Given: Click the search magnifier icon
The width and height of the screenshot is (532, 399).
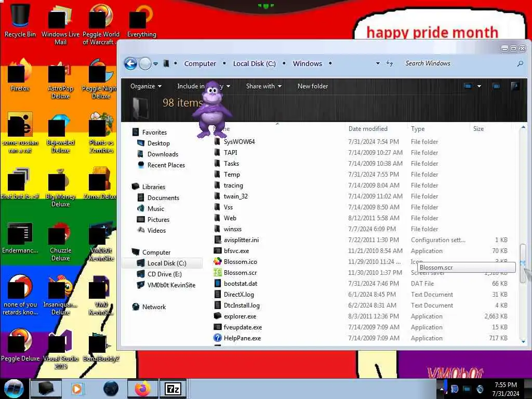Looking at the screenshot, I should (x=520, y=63).
